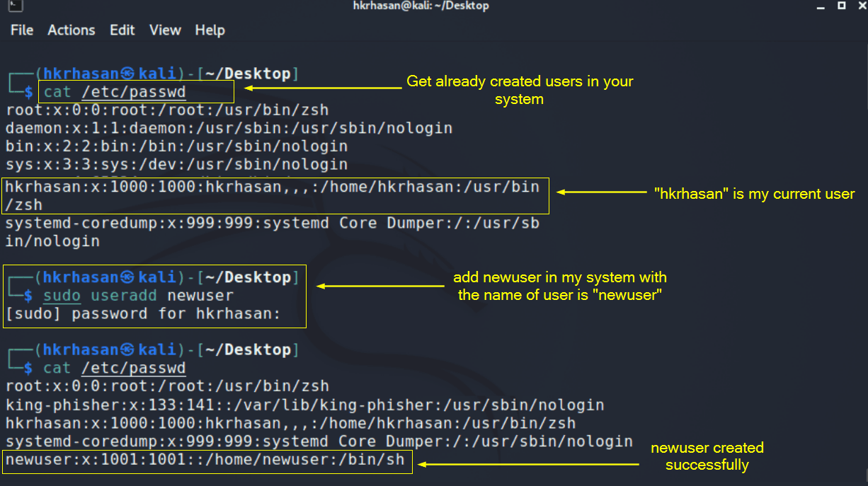Screen dimensions: 868x486
Task: Click the single-line hkrhasan:x:1000:1000 entry near bottom
Action: 290,424
